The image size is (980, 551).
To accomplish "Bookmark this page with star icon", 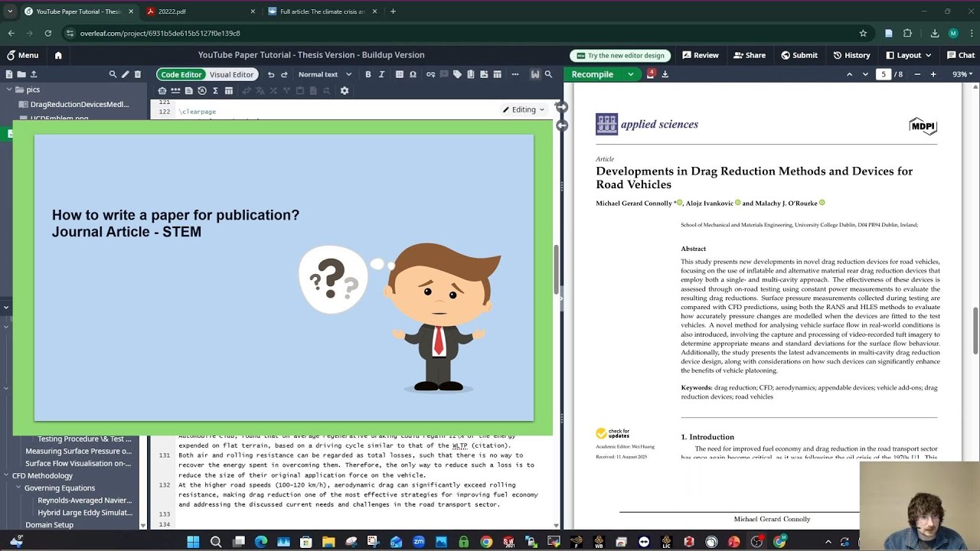I will pos(863,34).
